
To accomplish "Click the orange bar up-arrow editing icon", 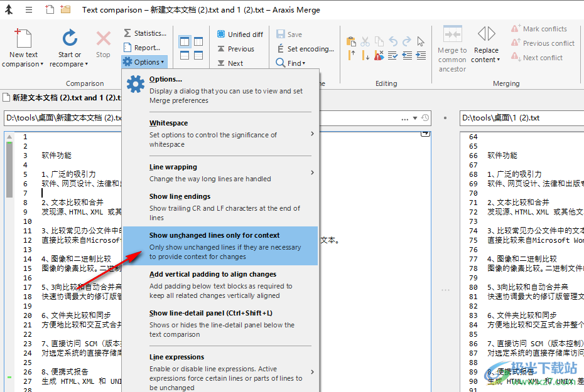I will click(x=351, y=55).
